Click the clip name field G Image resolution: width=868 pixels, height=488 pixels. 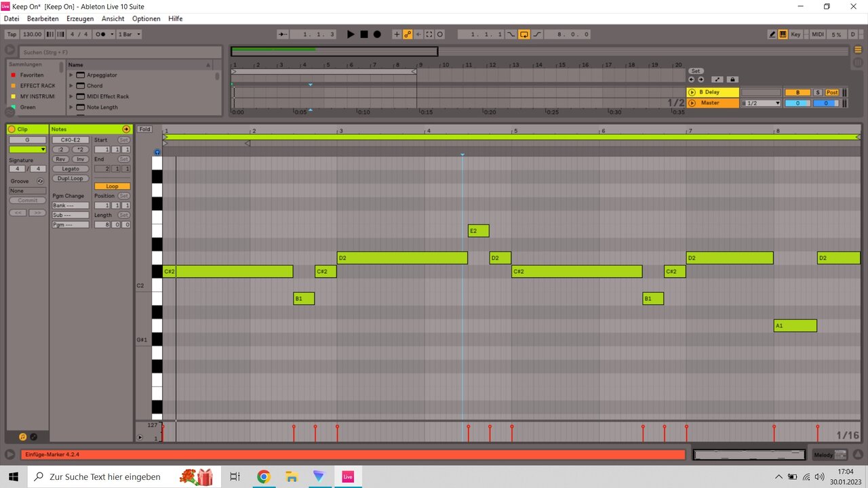coord(27,140)
